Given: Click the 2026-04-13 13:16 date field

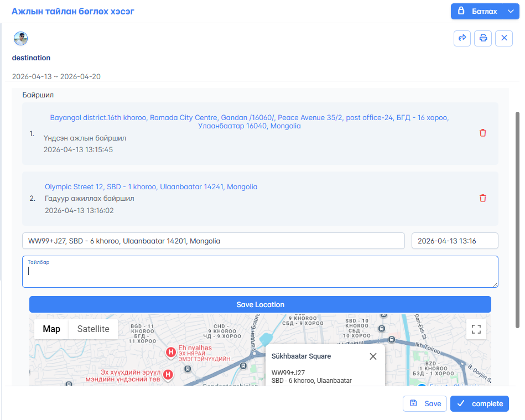Looking at the screenshot, I should (455, 241).
